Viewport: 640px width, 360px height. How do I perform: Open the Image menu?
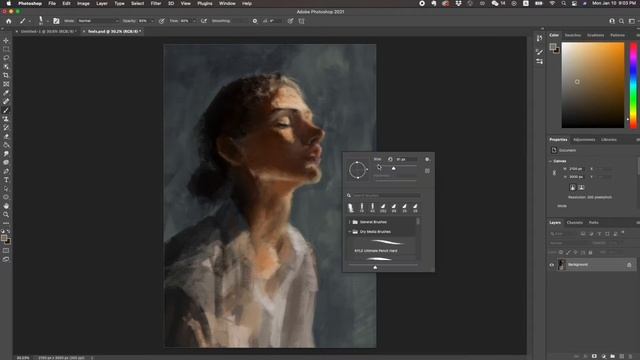(83, 3)
